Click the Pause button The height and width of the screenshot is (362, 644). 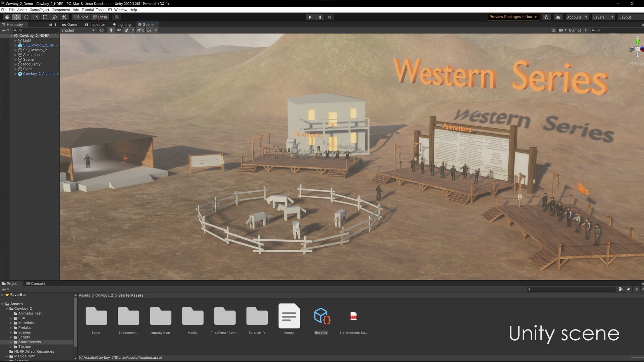coord(320,17)
